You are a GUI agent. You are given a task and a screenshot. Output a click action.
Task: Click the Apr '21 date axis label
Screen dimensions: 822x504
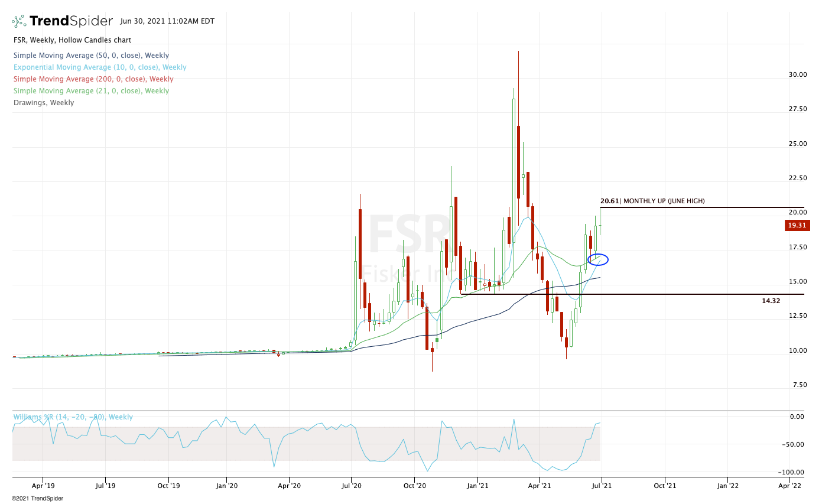pos(539,486)
